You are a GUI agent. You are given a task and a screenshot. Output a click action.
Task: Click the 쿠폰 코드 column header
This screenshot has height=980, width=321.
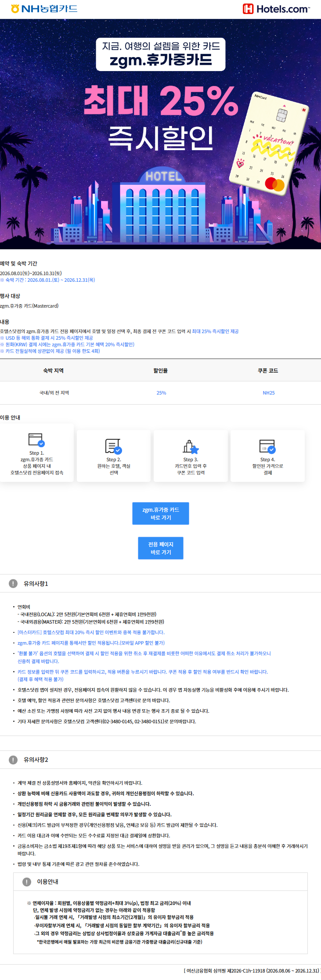coord(268,370)
